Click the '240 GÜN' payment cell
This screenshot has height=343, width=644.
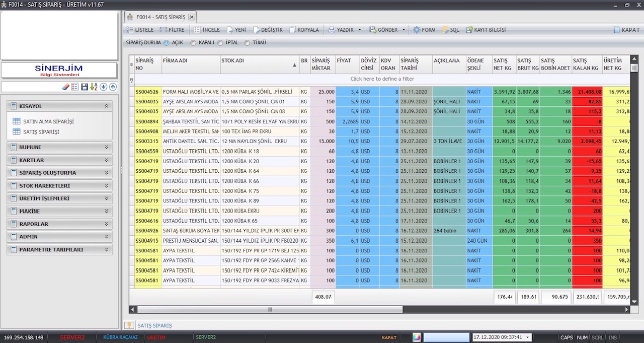479,240
